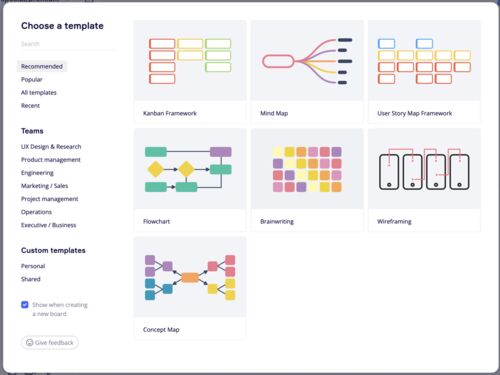Image resolution: width=500 pixels, height=375 pixels.
Task: Click the Give feedback button
Action: point(50,342)
